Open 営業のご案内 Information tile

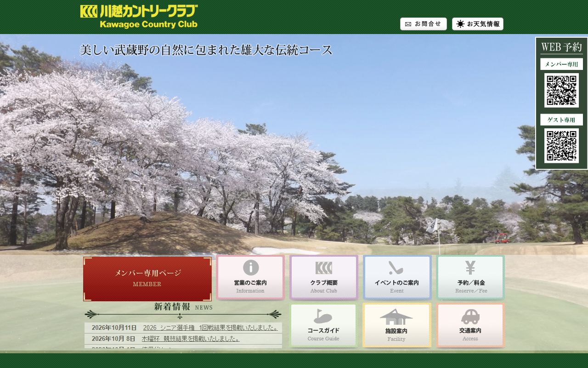250,277
